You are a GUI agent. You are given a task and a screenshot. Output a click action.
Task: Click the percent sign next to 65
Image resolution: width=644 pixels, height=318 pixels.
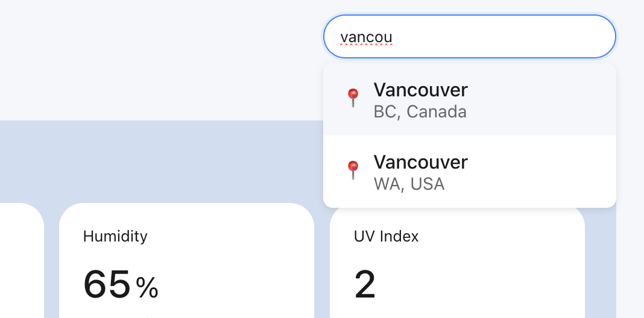click(x=148, y=287)
